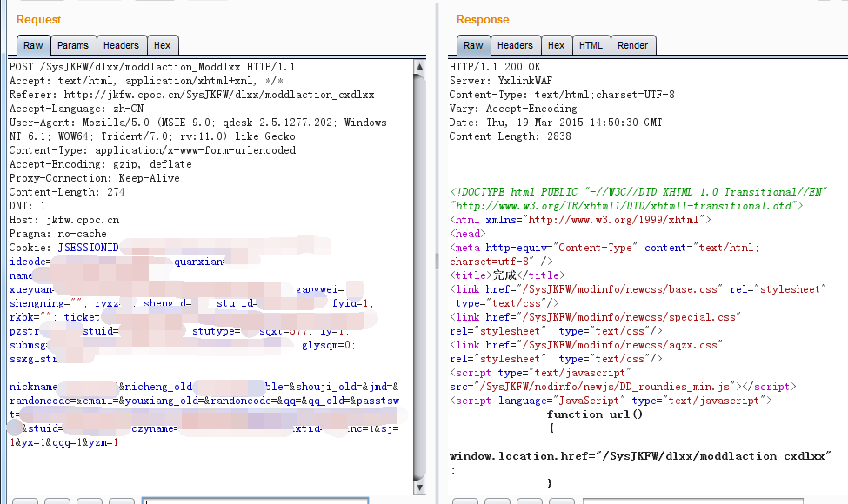Click the base.css link tag line
The image size is (848, 504).
(638, 289)
